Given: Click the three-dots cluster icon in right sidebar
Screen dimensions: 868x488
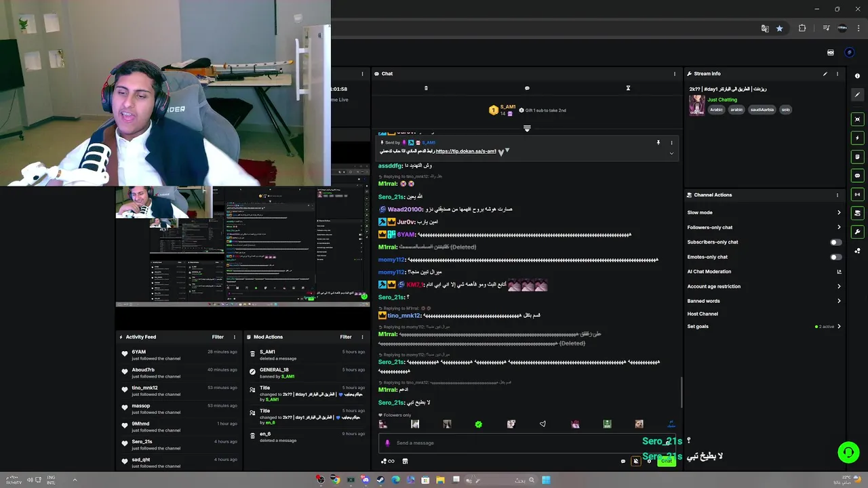Looking at the screenshot, I should click(857, 251).
